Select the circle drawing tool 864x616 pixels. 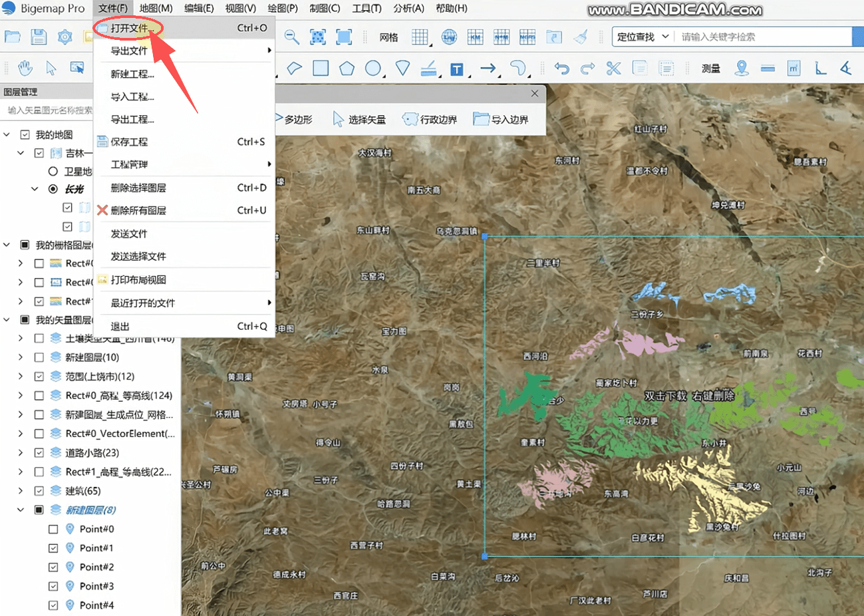(373, 68)
